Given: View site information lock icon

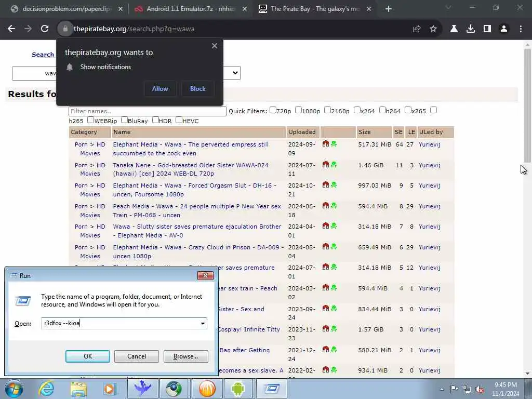Looking at the screenshot, I should point(65,29).
